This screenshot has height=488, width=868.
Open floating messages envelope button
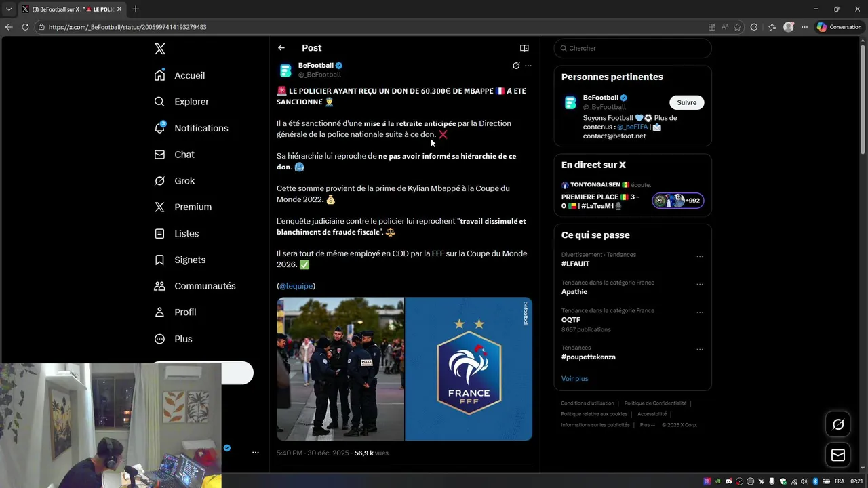click(838, 455)
